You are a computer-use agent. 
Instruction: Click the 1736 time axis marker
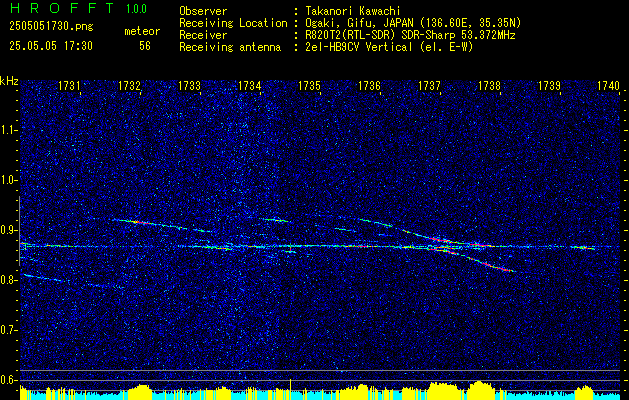pos(369,86)
